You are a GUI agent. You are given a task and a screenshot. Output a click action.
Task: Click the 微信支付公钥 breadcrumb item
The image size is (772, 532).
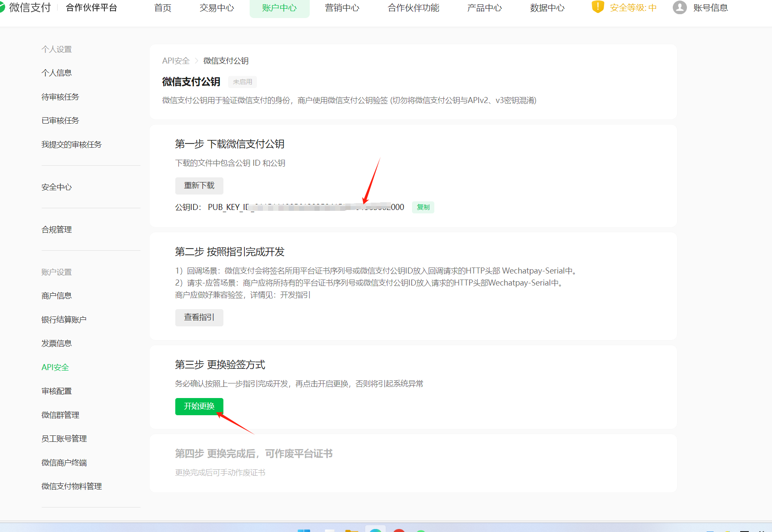pyautogui.click(x=226, y=61)
